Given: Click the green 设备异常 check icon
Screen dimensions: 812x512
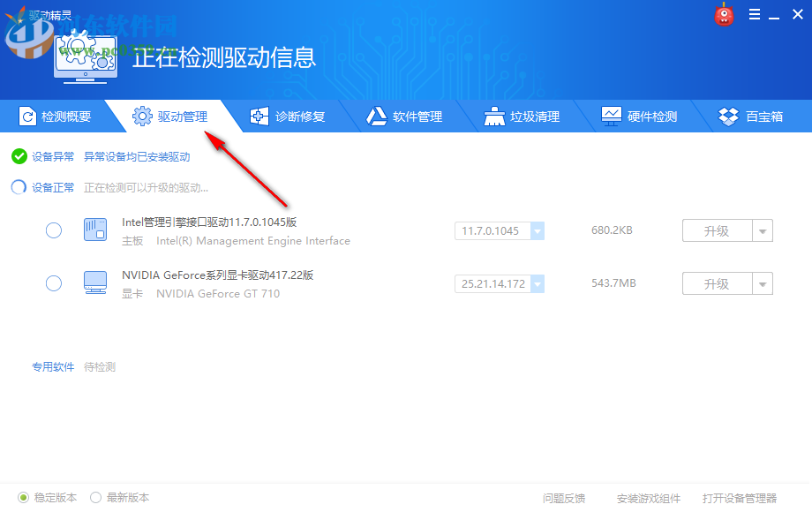Looking at the screenshot, I should pos(19,156).
